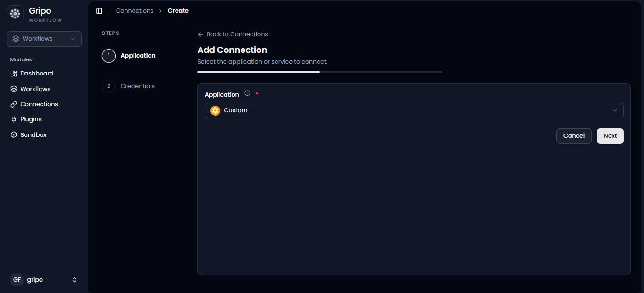The image size is (644, 293).
Task: Click the Cancel button
Action: coord(574,136)
